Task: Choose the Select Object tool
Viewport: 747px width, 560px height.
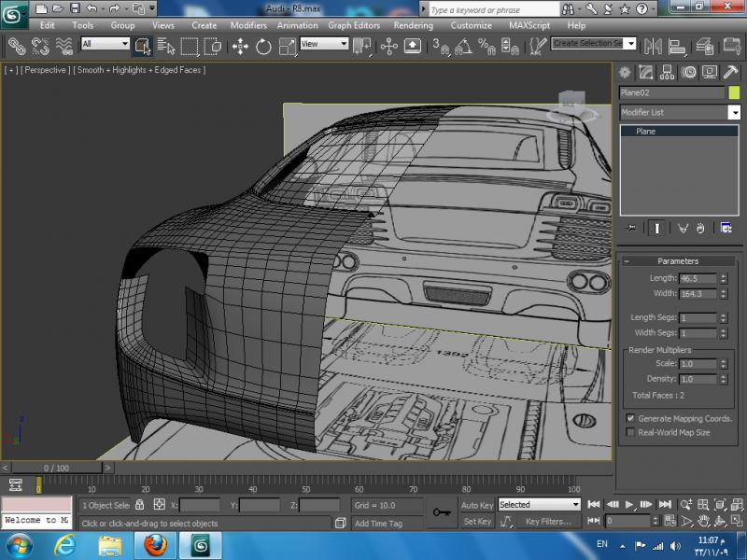Action: [x=143, y=46]
